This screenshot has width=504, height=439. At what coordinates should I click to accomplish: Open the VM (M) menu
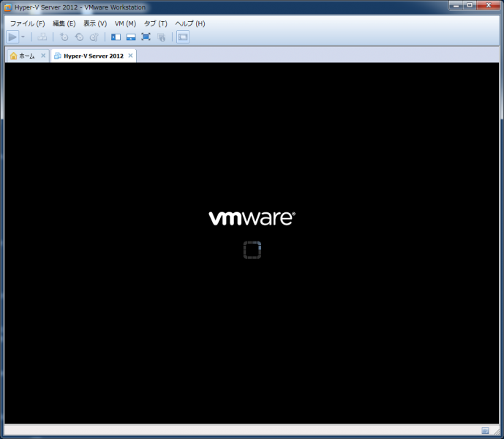tap(125, 23)
